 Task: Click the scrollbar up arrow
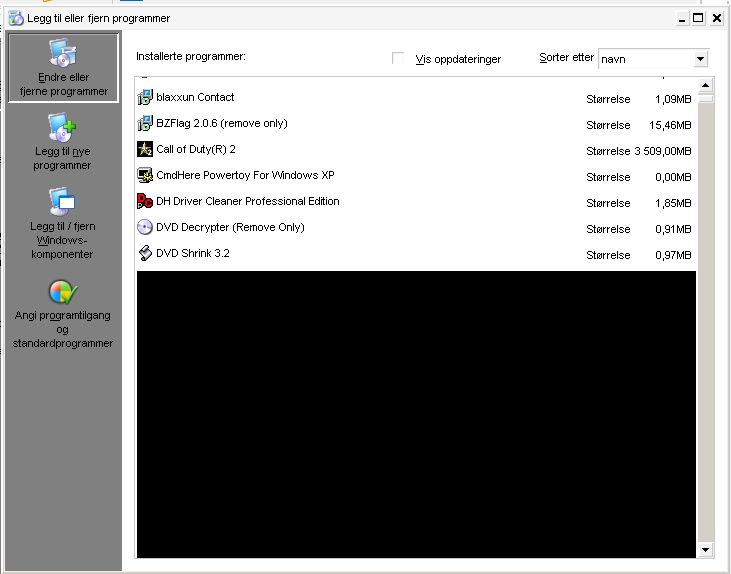click(x=705, y=85)
